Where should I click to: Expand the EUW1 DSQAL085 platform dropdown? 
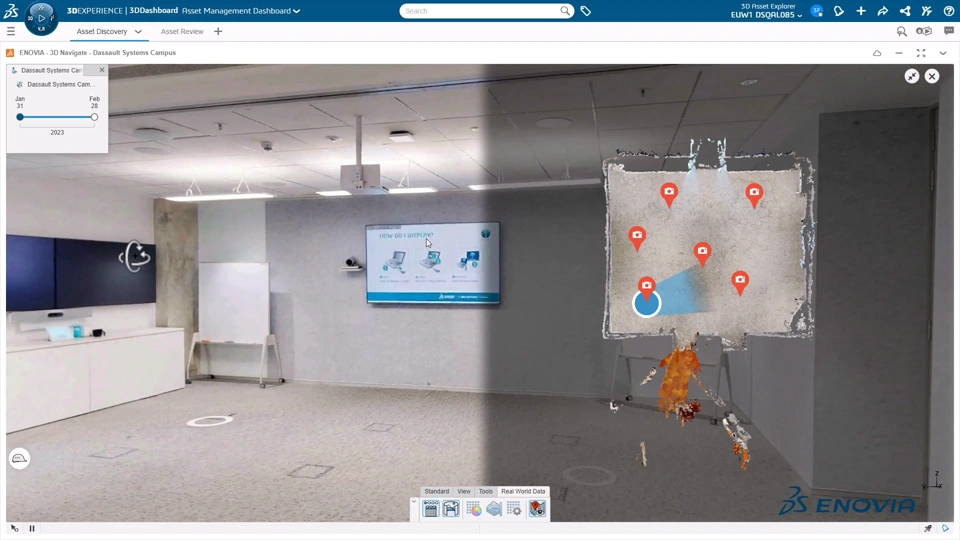[x=800, y=15]
